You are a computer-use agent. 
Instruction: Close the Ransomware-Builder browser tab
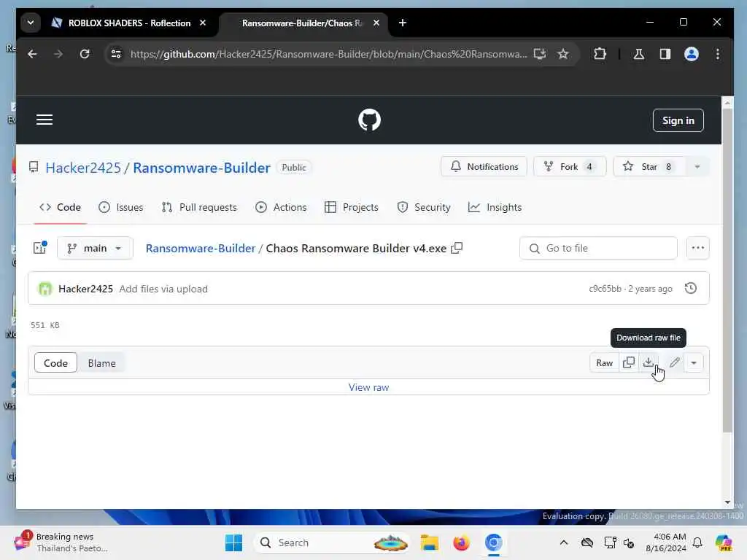[x=376, y=23]
